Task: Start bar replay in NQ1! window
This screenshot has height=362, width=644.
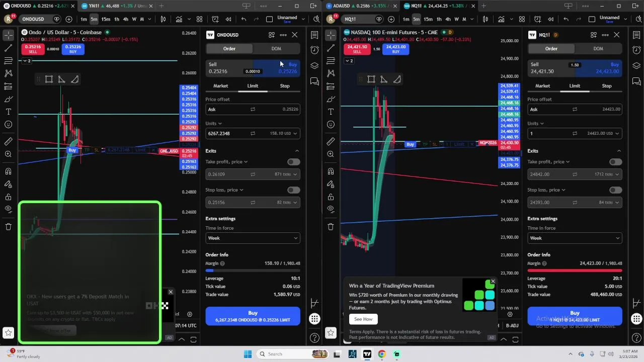Action: click(x=550, y=19)
